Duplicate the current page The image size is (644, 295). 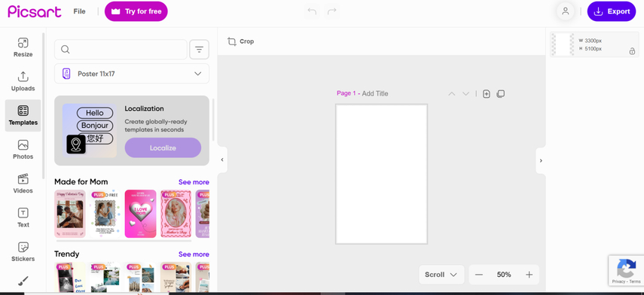click(500, 94)
